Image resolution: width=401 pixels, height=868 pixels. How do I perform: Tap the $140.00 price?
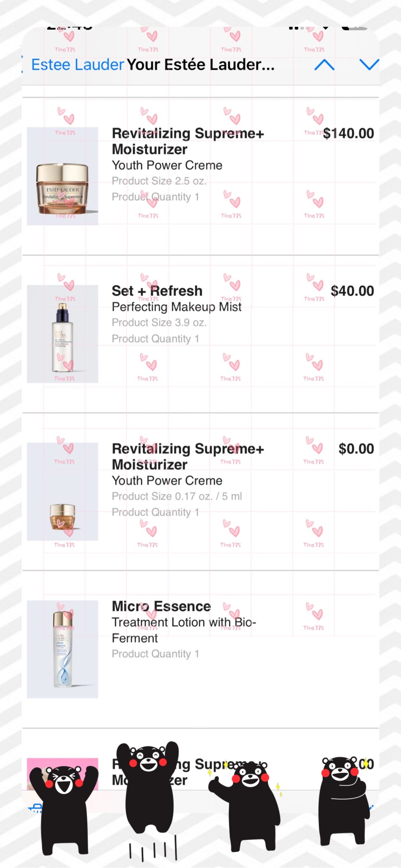click(349, 133)
